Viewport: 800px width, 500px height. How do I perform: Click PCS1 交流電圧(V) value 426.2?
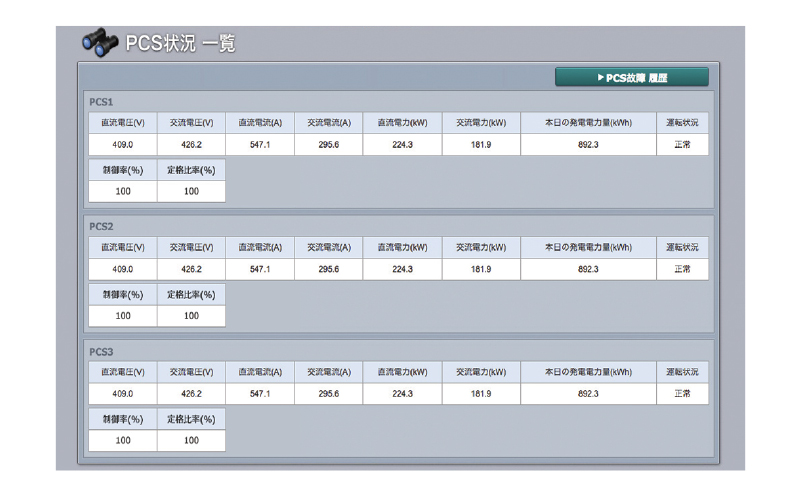[x=191, y=145]
